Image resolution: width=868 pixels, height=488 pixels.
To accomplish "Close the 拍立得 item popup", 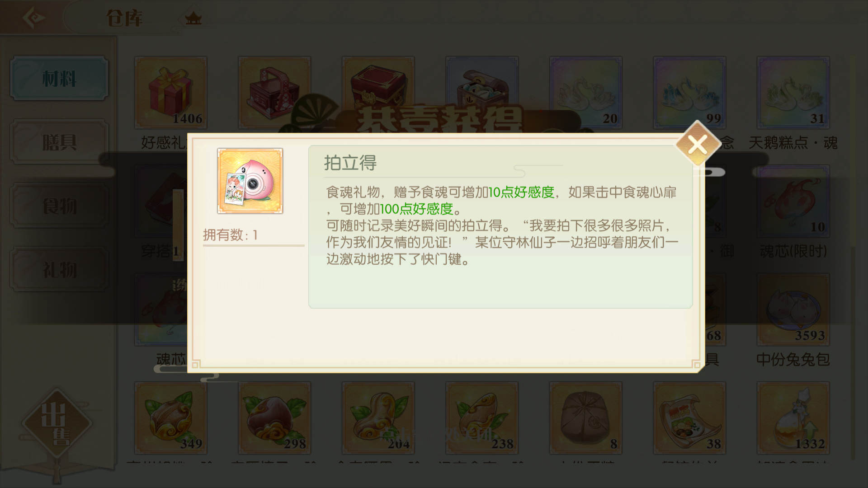I will 698,145.
